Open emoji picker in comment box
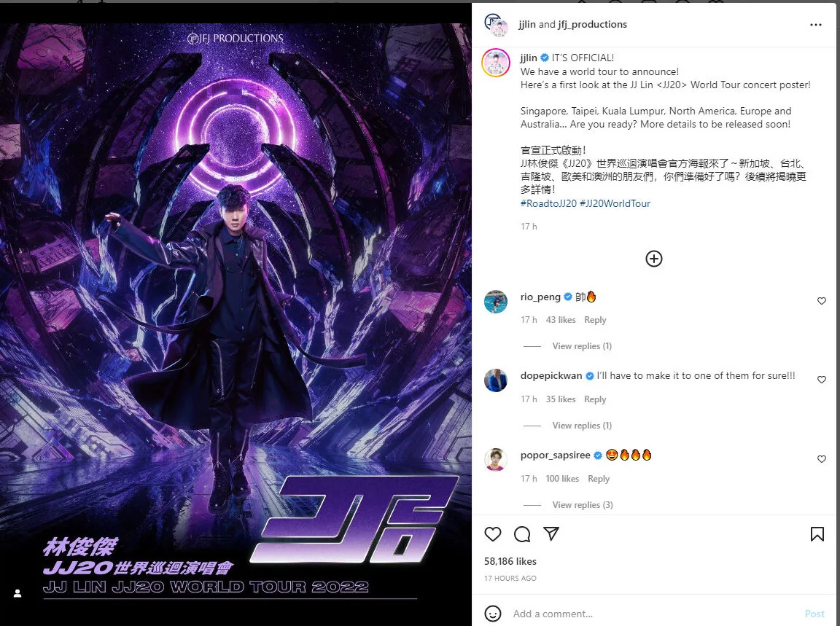The height and width of the screenshot is (626, 840). pos(492,613)
